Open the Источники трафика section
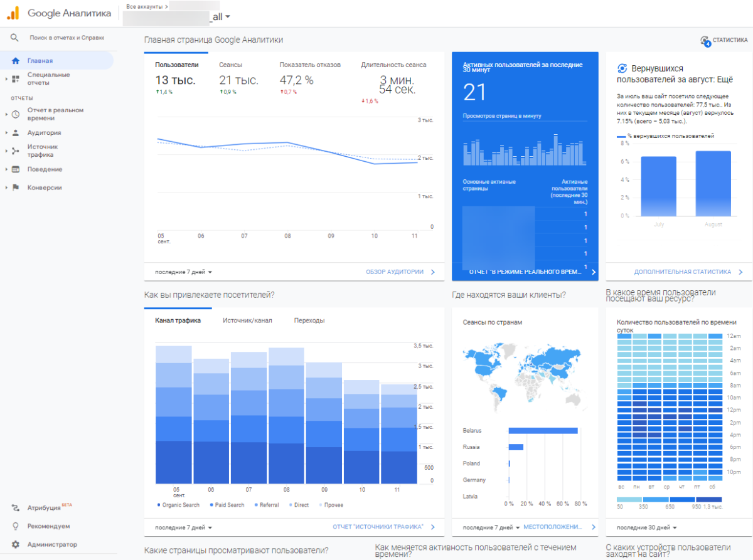 tap(42, 151)
